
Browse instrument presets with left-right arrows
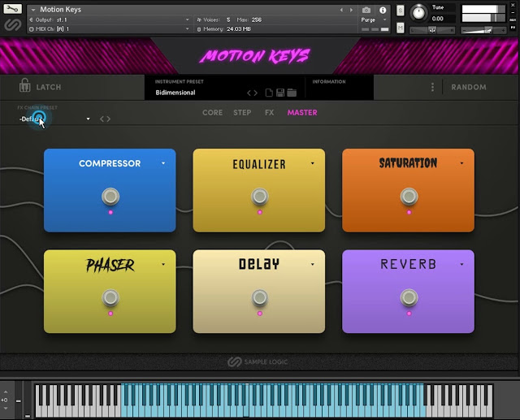[252, 93]
